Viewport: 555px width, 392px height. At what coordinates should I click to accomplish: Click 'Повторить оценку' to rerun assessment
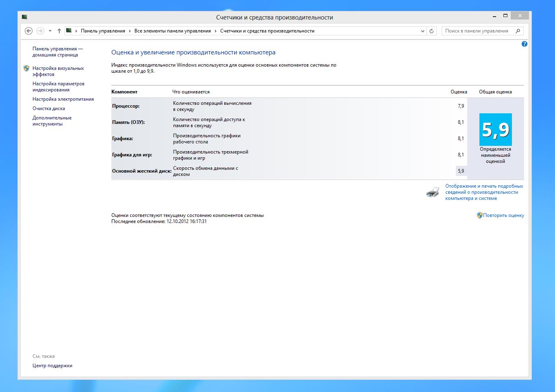[503, 215]
